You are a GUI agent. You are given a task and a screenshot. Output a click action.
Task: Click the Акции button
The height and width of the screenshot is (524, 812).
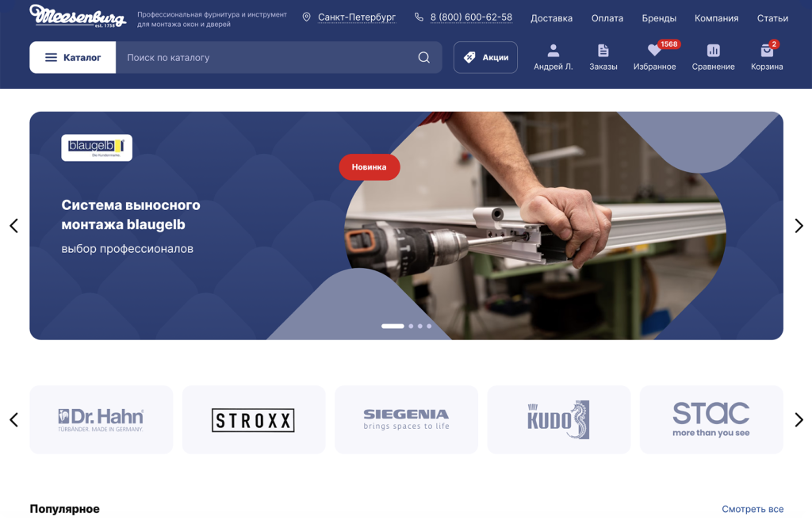pos(485,58)
